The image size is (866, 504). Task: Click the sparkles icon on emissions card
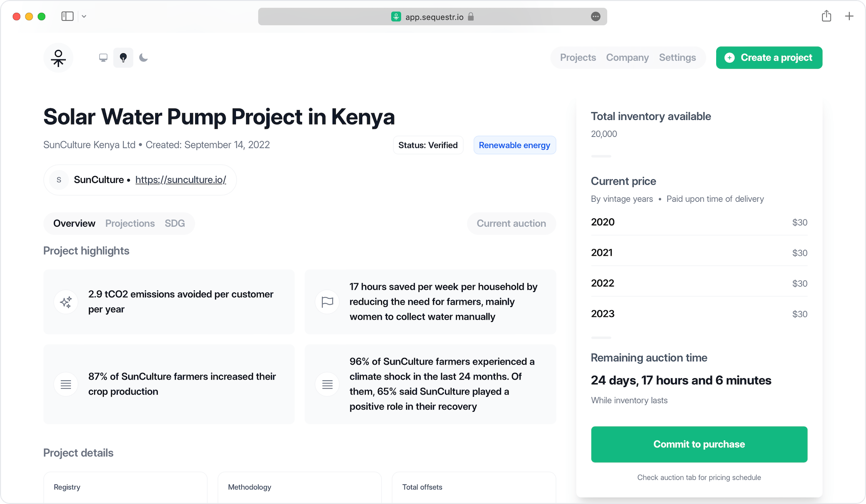coord(66,302)
